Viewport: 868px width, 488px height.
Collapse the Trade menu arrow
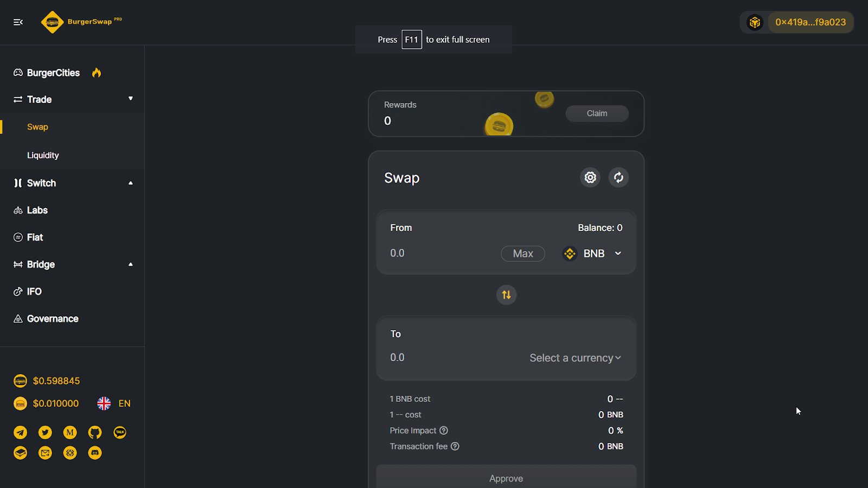[130, 99]
